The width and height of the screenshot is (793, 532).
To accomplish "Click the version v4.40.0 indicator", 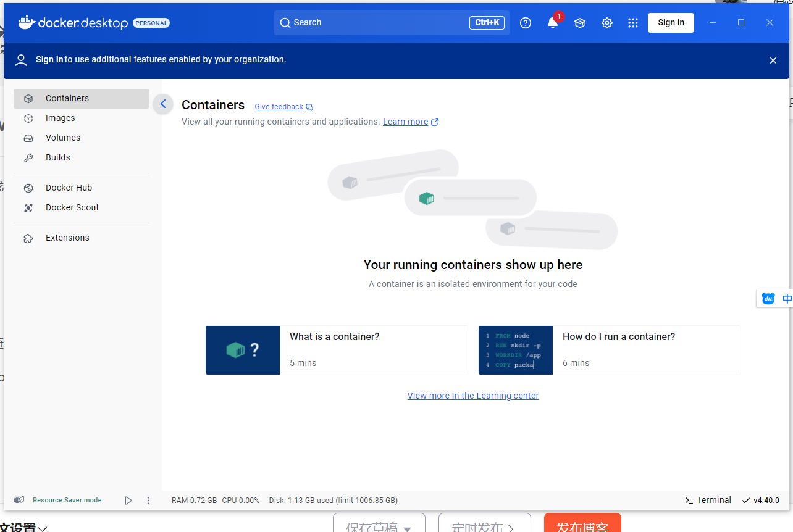I will tap(761, 501).
